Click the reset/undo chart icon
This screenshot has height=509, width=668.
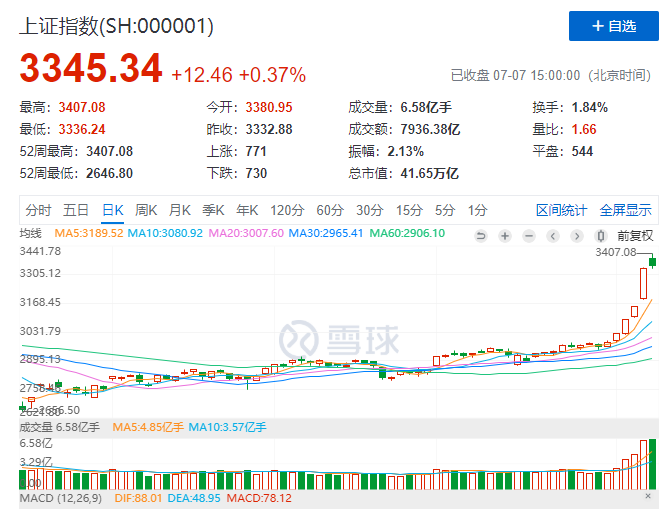pos(481,236)
